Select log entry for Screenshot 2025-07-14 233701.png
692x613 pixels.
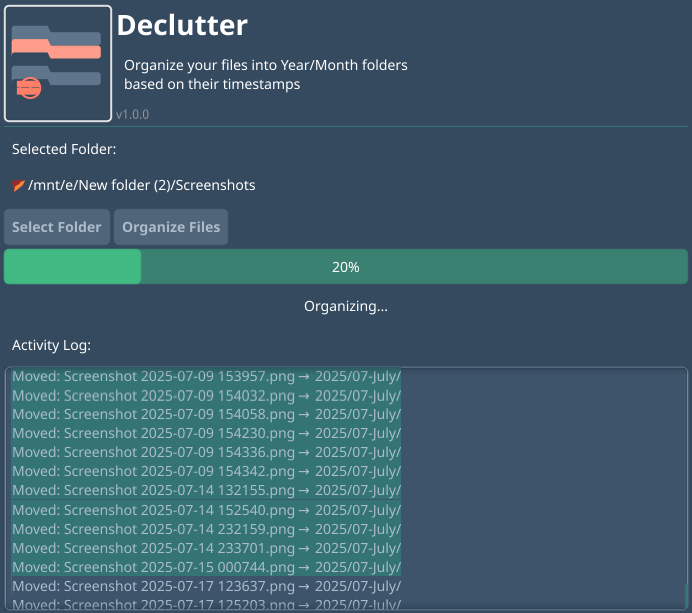[206, 548]
